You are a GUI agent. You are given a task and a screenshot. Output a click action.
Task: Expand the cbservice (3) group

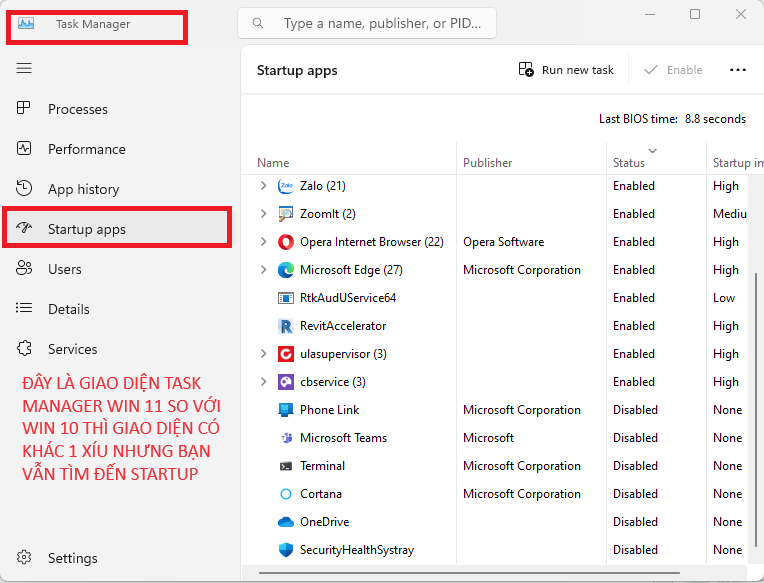click(264, 382)
